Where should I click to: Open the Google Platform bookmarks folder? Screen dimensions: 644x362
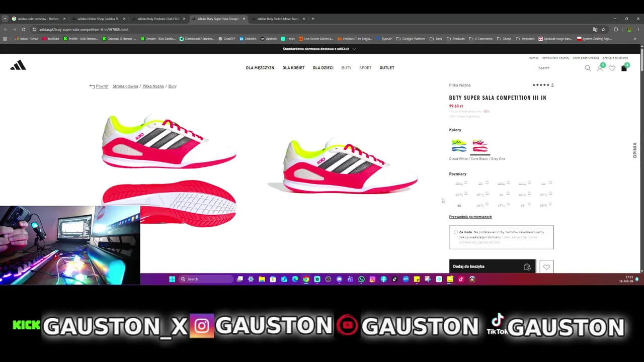coord(411,39)
